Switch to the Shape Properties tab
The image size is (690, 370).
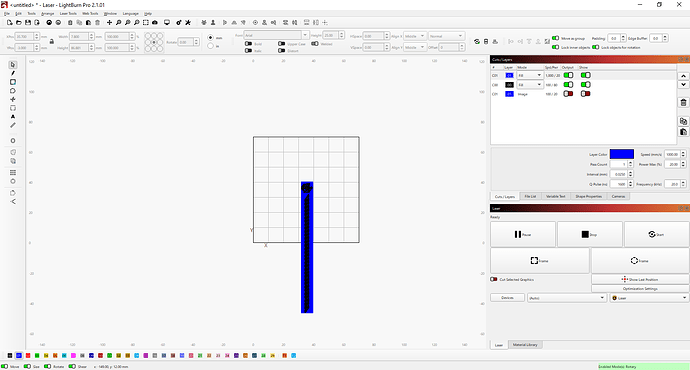tap(588, 196)
